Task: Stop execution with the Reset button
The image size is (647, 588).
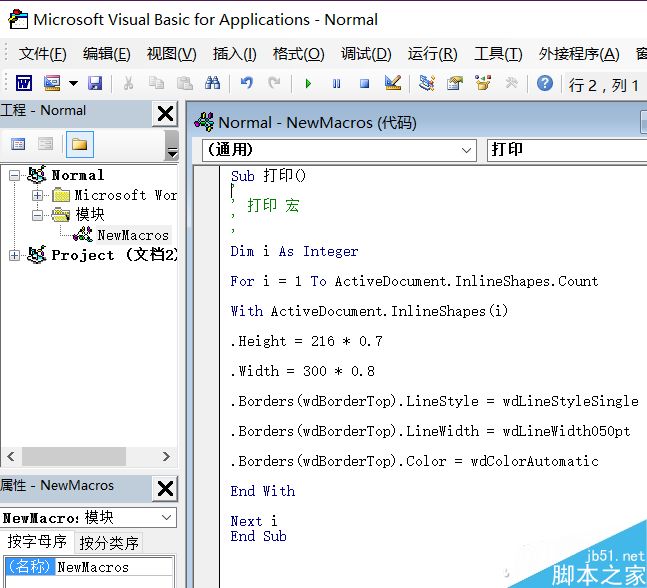Action: (x=364, y=84)
